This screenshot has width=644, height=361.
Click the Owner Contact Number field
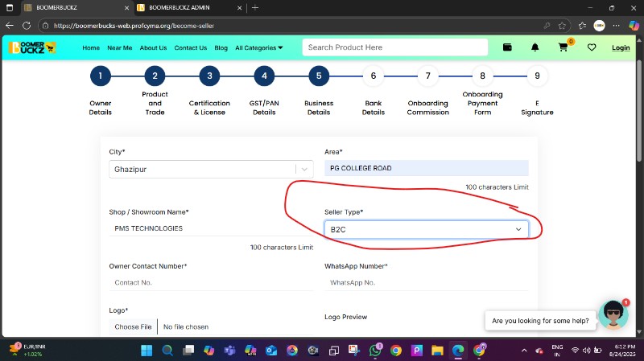[x=211, y=283]
